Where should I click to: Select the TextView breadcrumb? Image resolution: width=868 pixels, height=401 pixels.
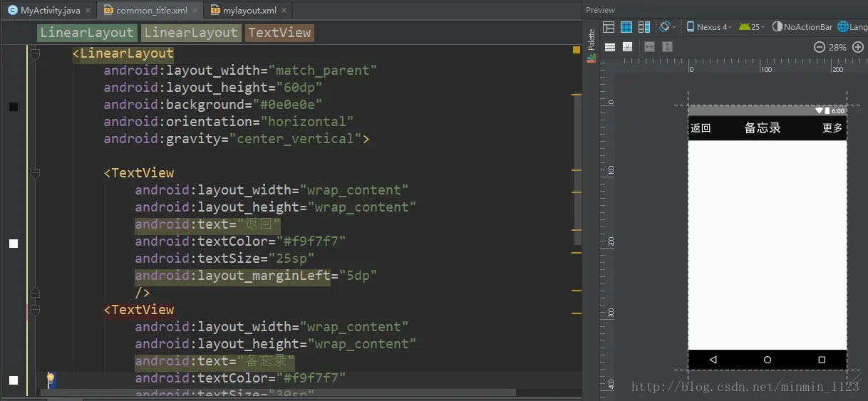tap(279, 33)
